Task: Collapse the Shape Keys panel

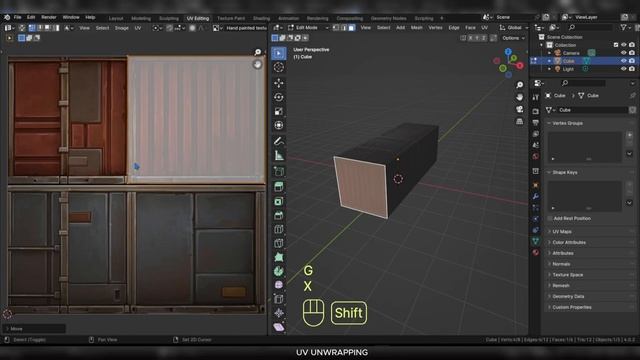Action: [x=562, y=173]
